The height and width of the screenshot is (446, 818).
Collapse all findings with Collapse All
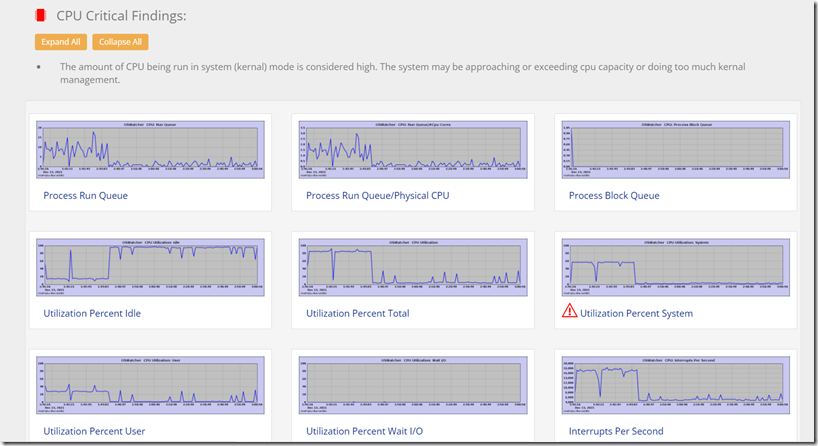click(121, 42)
